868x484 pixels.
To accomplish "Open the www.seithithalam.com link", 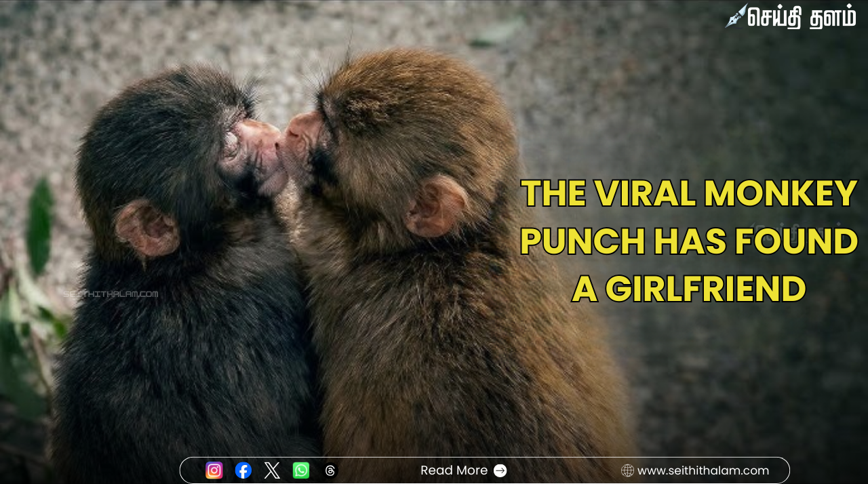I will [x=703, y=470].
